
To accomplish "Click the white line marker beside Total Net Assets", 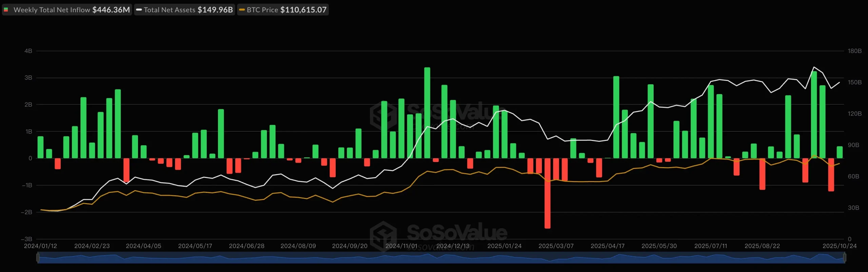I will click(139, 10).
